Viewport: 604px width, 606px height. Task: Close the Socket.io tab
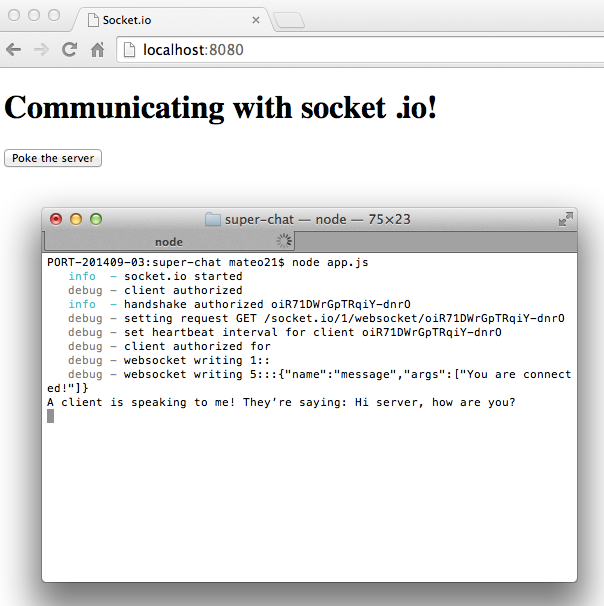pyautogui.click(x=256, y=20)
